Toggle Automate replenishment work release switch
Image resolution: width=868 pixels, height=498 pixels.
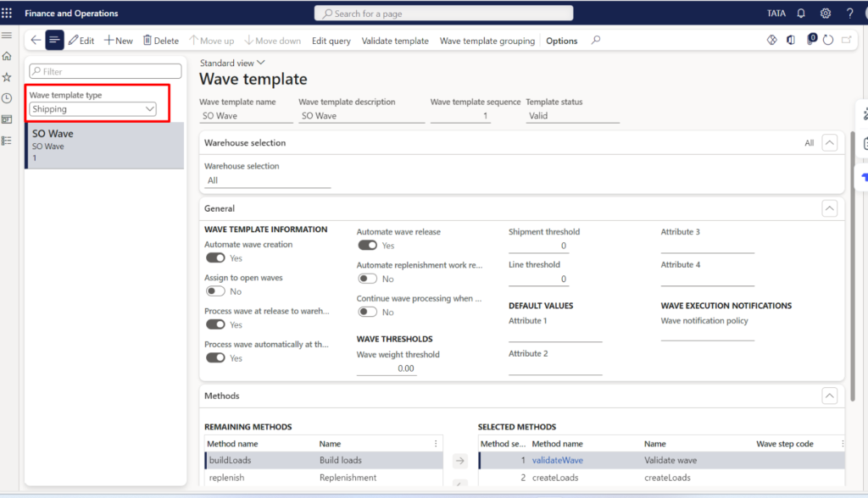[x=368, y=279]
